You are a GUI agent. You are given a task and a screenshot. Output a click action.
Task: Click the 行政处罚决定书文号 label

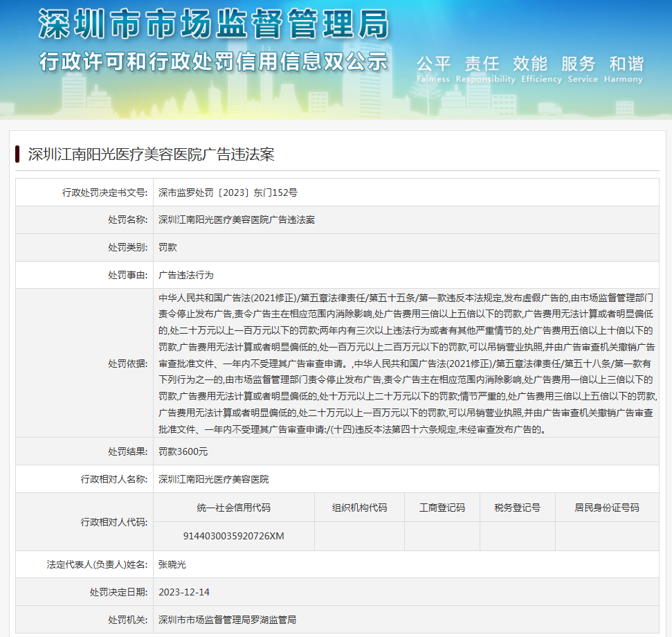click(105, 193)
